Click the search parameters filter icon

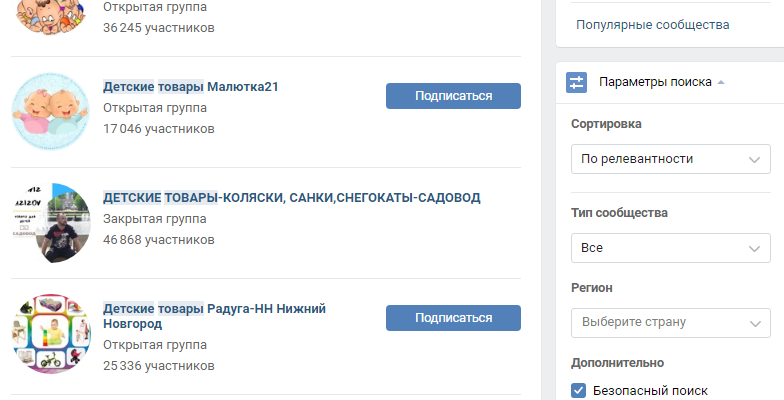[x=576, y=82]
